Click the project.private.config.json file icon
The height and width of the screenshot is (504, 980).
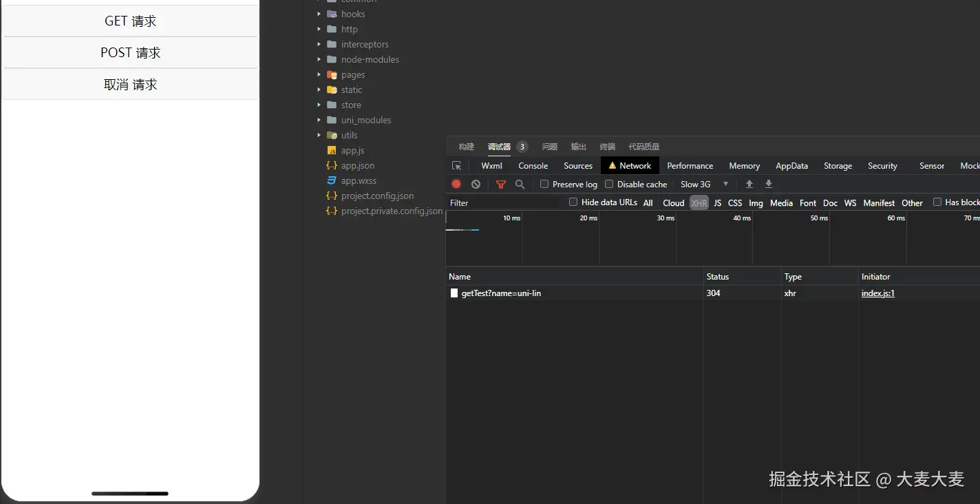(x=332, y=211)
